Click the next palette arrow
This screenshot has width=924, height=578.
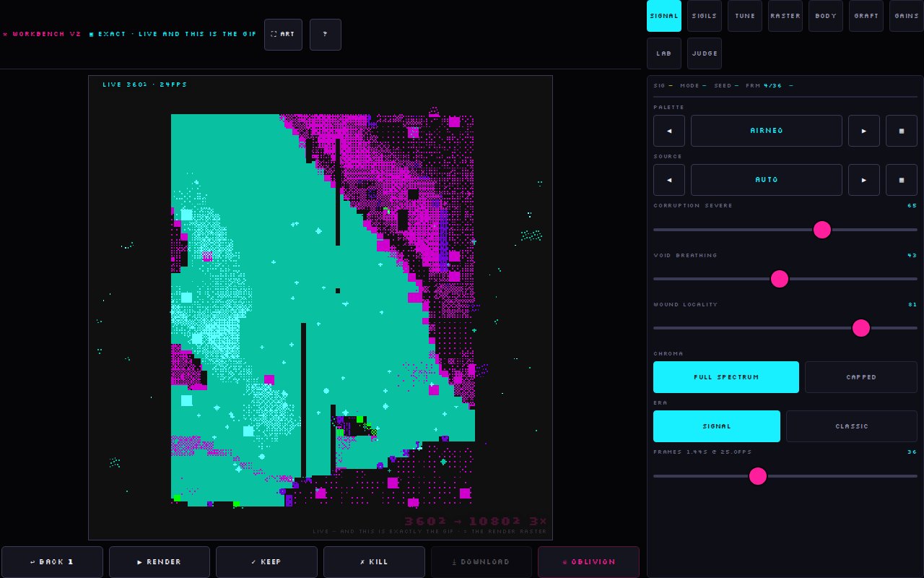[864, 131]
